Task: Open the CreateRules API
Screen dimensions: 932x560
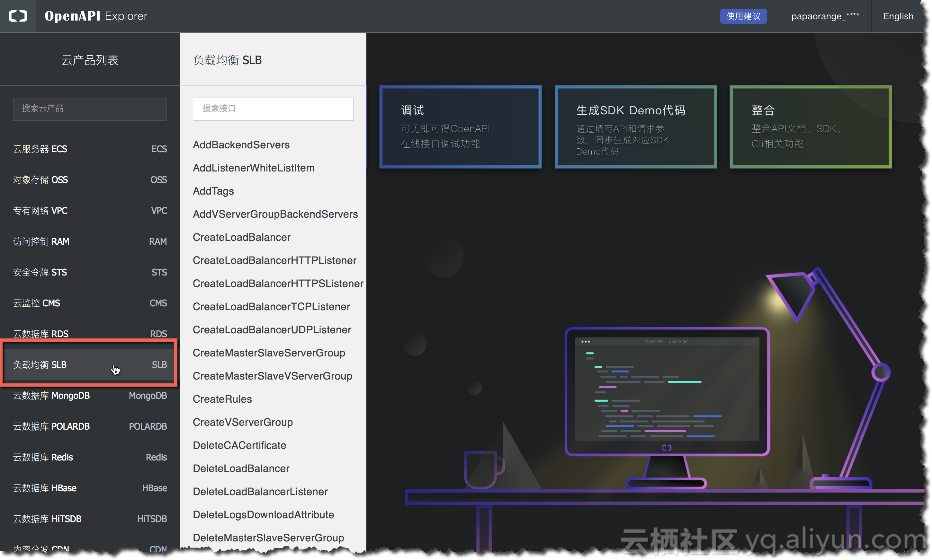Action: pos(222,399)
